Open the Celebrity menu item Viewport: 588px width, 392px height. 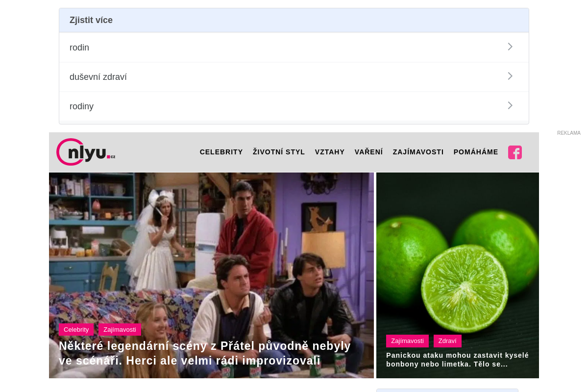click(221, 152)
